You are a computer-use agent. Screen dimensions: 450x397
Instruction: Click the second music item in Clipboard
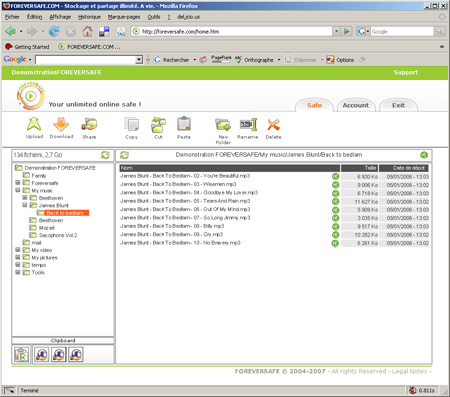point(59,354)
